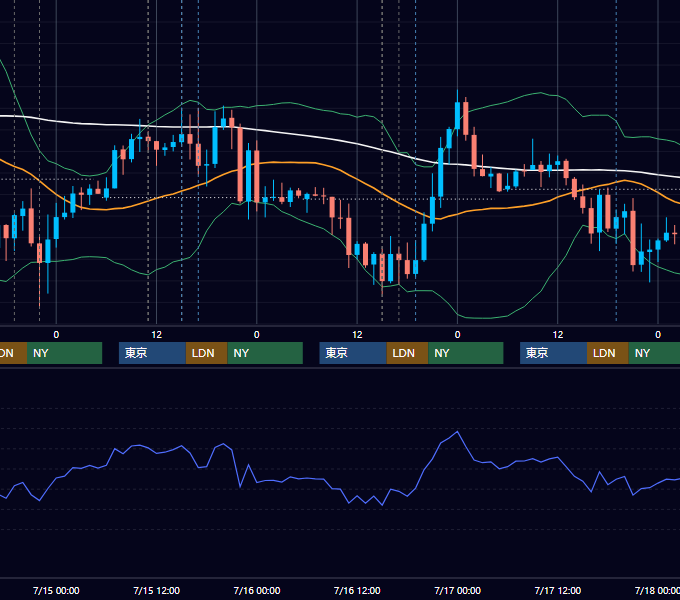The width and height of the screenshot is (680, 600).
Task: Select the LDN session block following 7/16 東京
Action: (407, 353)
